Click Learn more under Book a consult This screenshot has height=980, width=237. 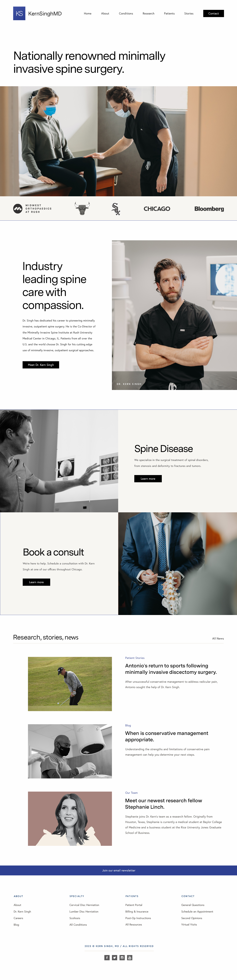click(36, 582)
